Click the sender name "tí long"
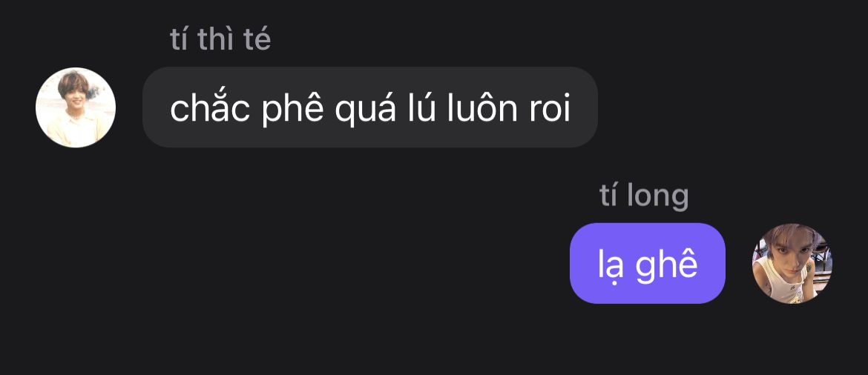Viewport: 868px width, 375px height. pos(644,195)
